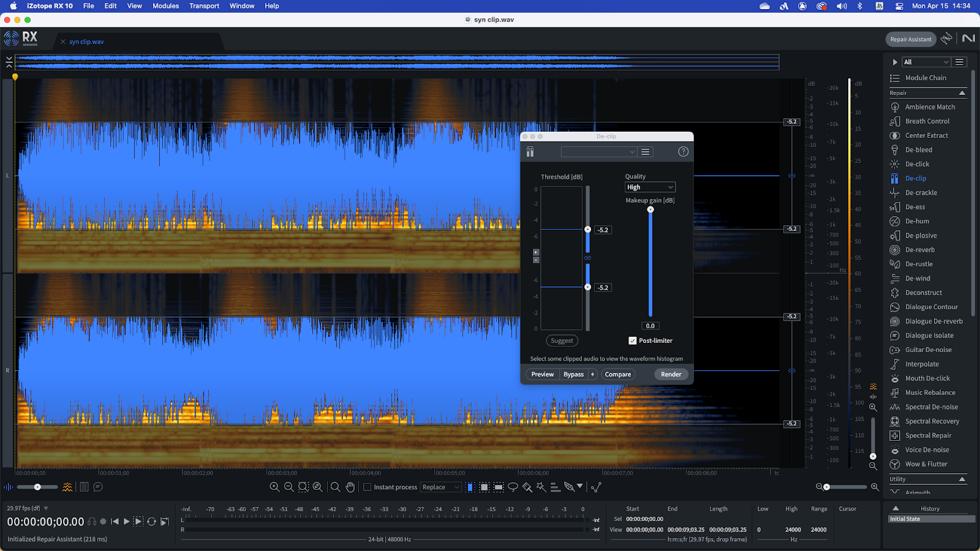Open the module filter dropdown showing All

pyautogui.click(x=926, y=62)
